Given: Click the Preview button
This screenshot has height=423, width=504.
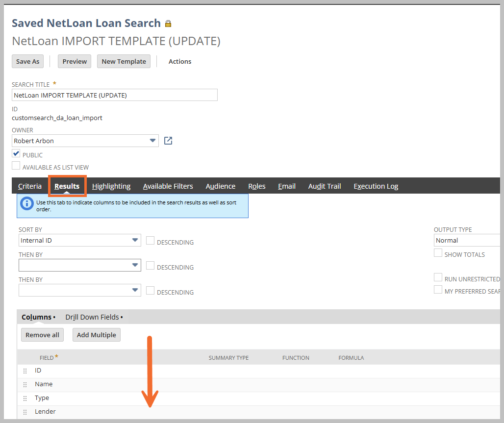Looking at the screenshot, I should click(75, 61).
